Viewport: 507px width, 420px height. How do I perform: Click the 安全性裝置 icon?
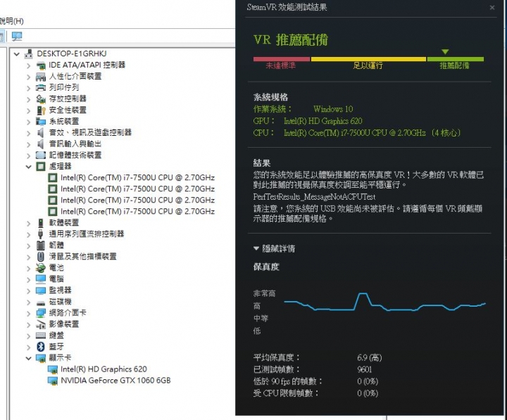41,110
